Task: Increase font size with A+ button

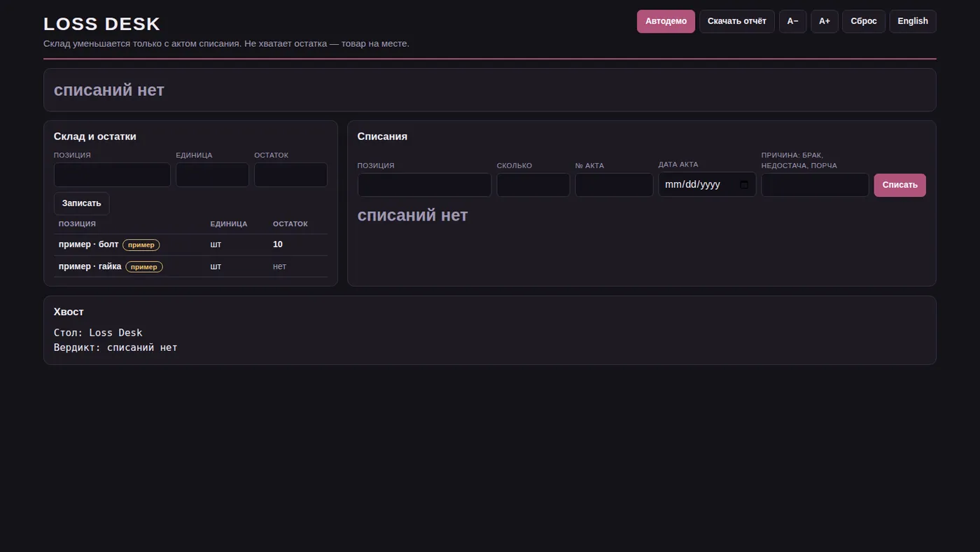Action: [x=825, y=21]
